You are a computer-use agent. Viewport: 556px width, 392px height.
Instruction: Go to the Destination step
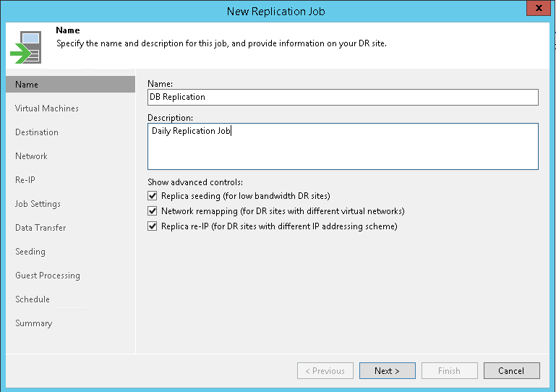pos(37,132)
